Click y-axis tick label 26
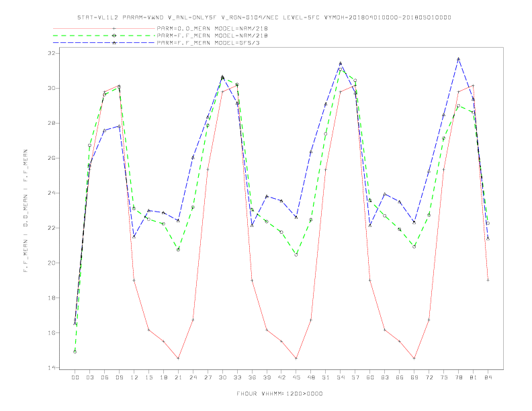The height and width of the screenshot is (411, 532). point(52,158)
